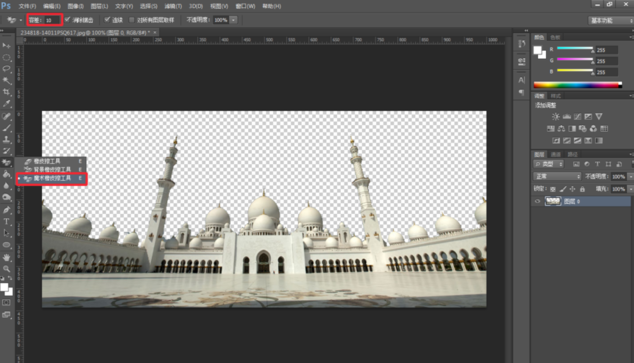The image size is (634, 363).
Task: Select the Blur tool
Action: pos(6,186)
